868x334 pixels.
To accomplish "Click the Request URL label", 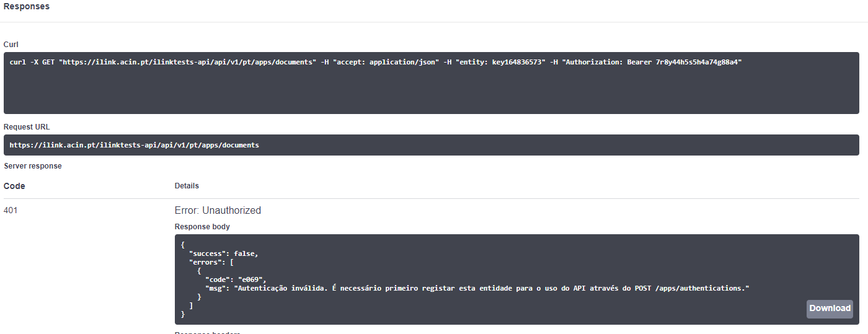I will pyautogui.click(x=27, y=127).
